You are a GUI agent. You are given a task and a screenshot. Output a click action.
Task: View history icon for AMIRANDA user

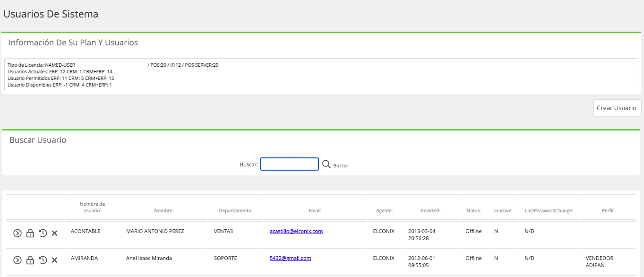coord(43,260)
